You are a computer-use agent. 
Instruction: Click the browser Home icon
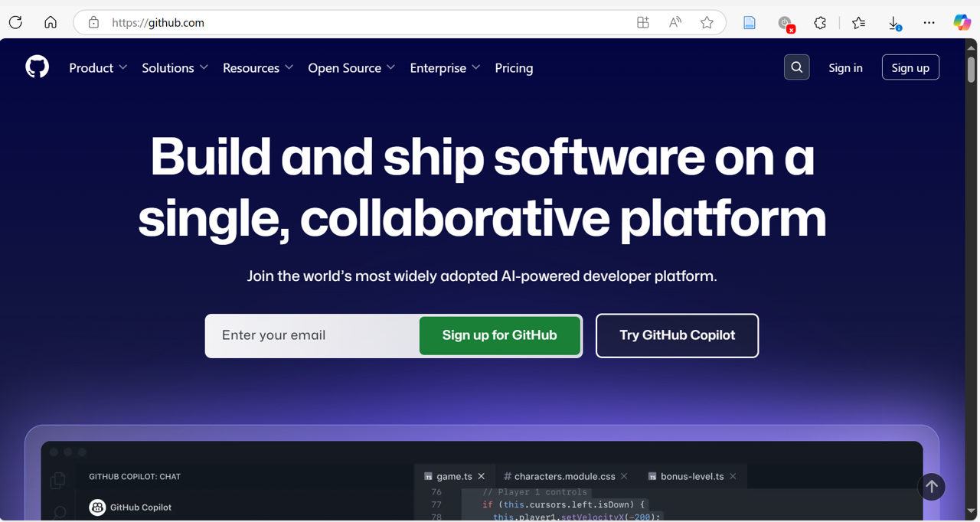pos(51,22)
